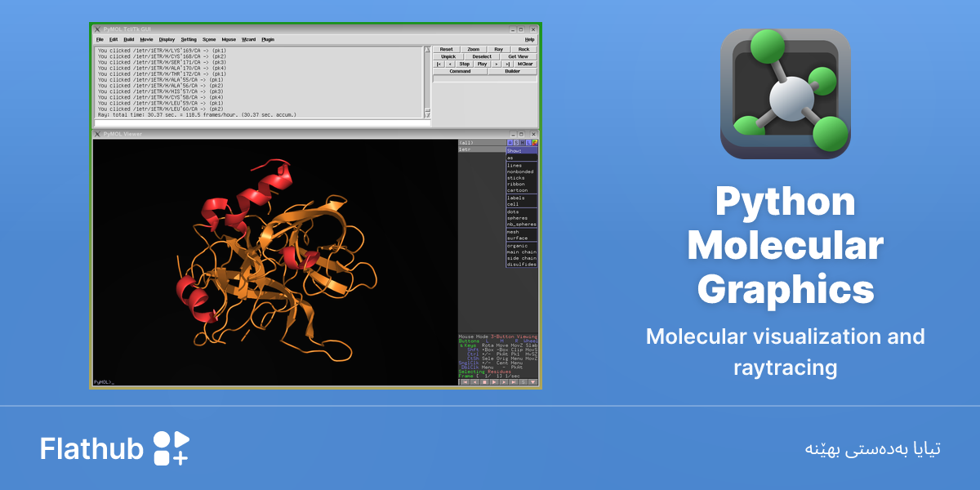
Task: Choose 'surface' in the Show menu
Action: click(x=522, y=238)
